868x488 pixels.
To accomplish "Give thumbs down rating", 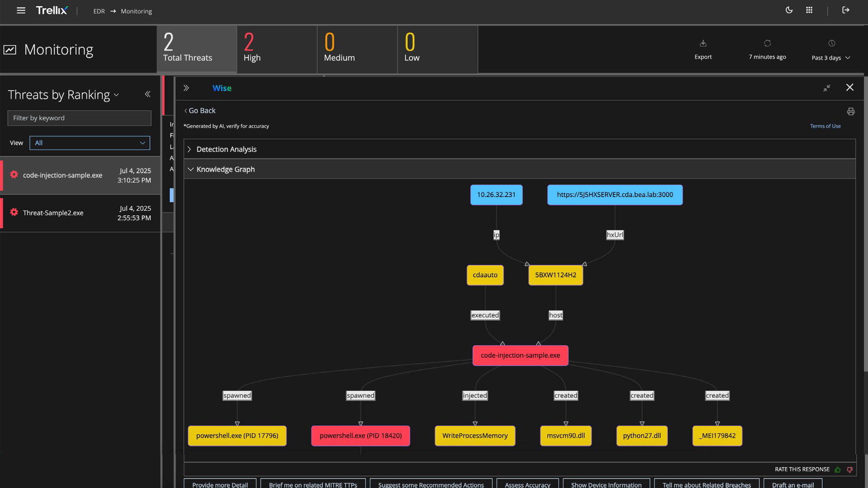I will [x=850, y=469].
